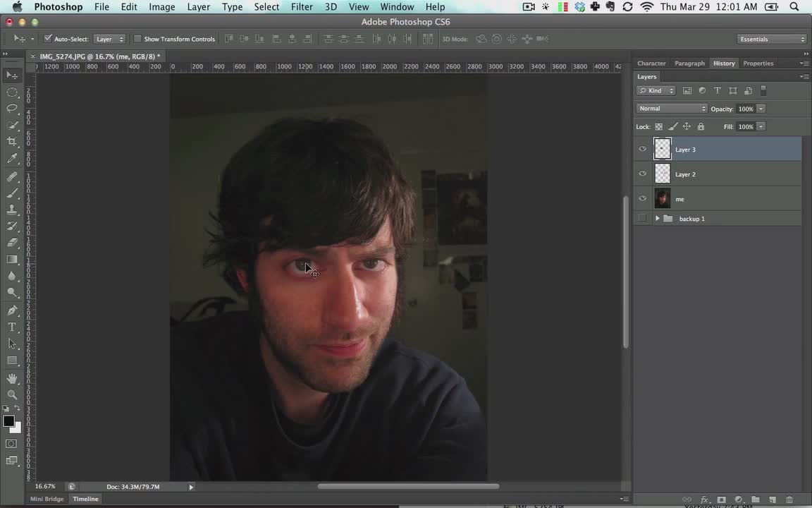Image resolution: width=812 pixels, height=508 pixels.
Task: Lock all layer attributes
Action: (701, 126)
